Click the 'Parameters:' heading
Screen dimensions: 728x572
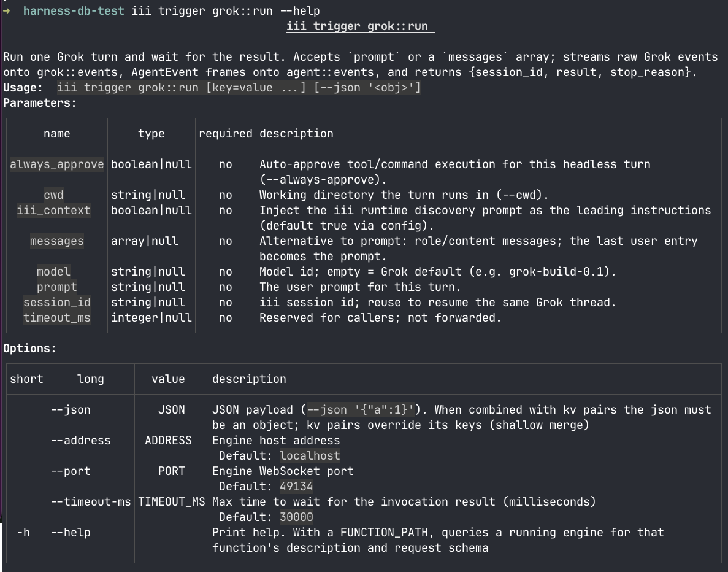click(39, 102)
